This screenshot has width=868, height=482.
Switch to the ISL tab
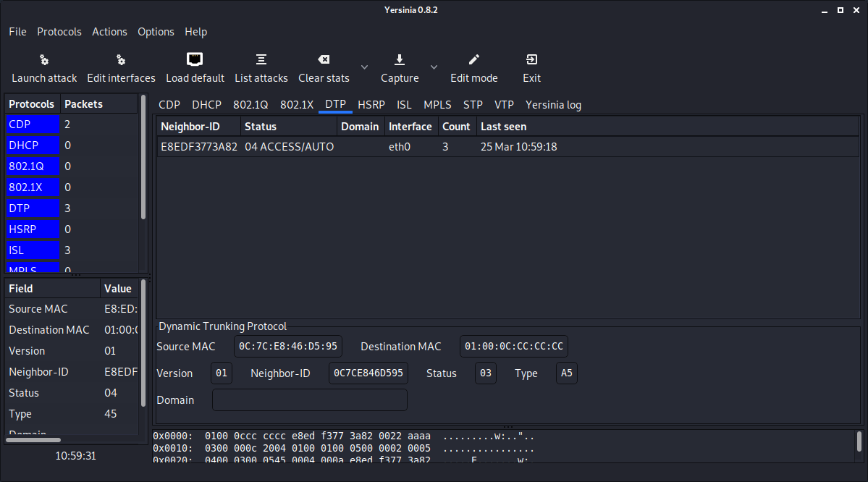(x=404, y=105)
